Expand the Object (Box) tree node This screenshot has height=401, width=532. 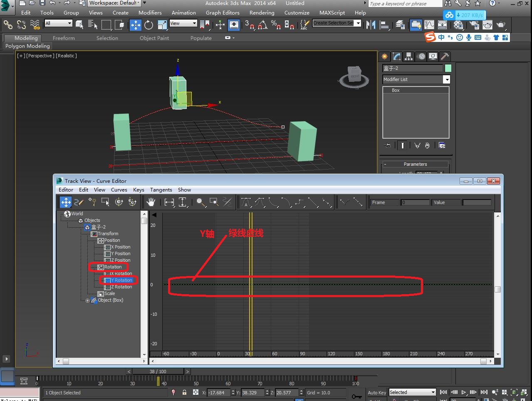[x=87, y=300]
